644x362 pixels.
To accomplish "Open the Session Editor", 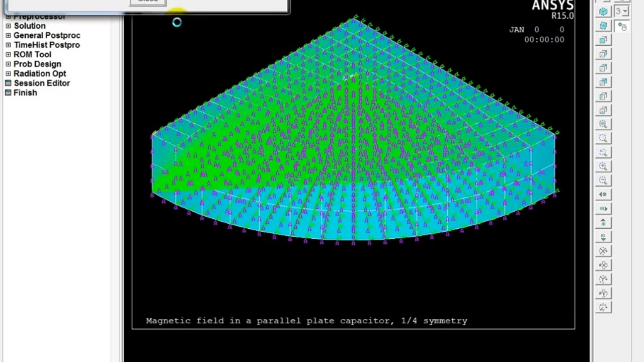I will tap(42, 83).
